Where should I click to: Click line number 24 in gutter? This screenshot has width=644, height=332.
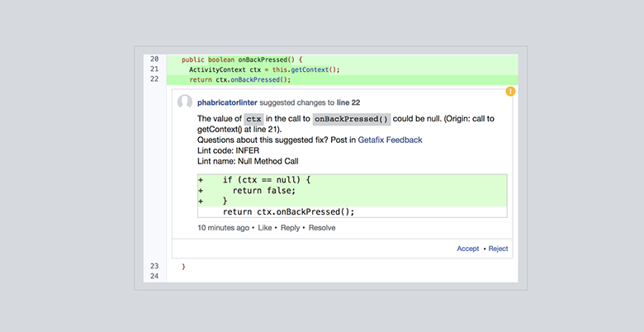click(x=154, y=276)
